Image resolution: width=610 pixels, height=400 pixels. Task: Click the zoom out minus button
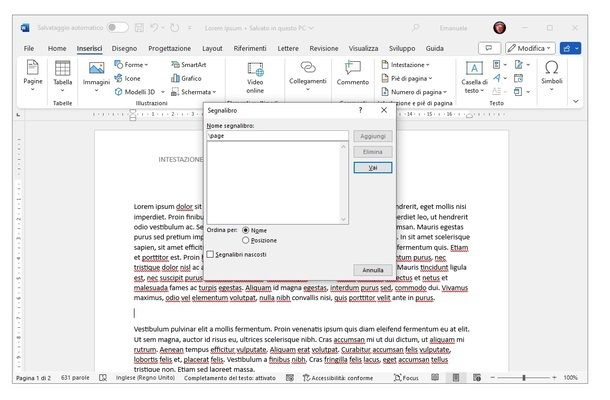[493, 377]
